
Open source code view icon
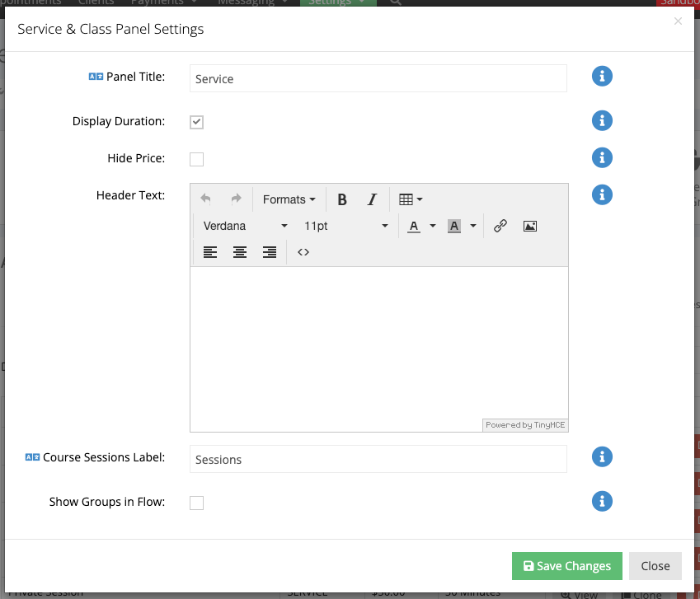(x=303, y=252)
